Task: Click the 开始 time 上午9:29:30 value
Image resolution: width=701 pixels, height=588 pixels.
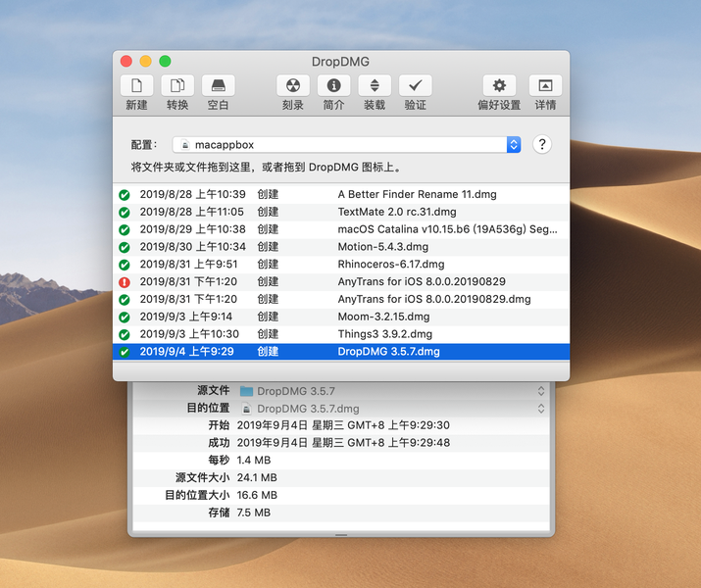Action: click(343, 425)
